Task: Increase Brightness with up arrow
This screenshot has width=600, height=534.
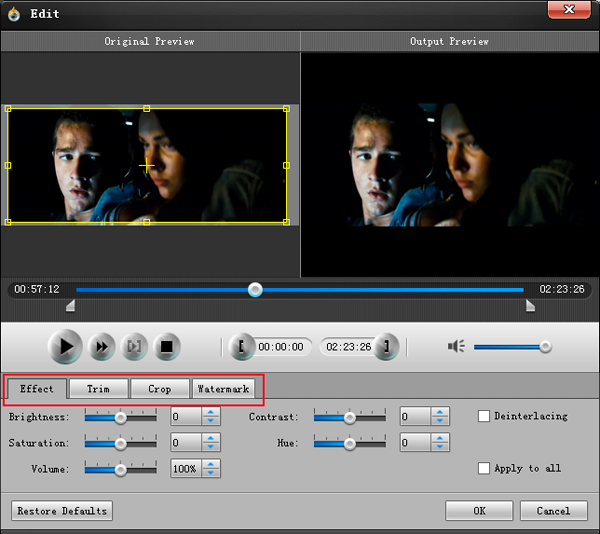Action: [x=211, y=412]
